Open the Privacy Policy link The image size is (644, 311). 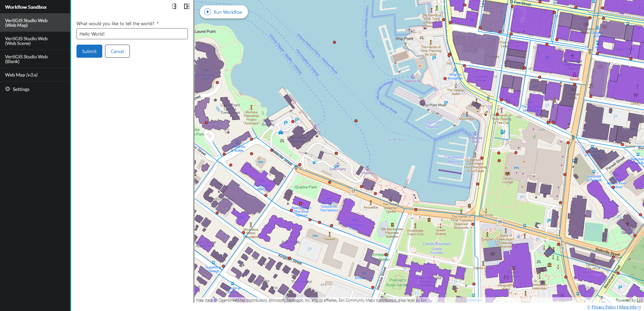(604, 307)
